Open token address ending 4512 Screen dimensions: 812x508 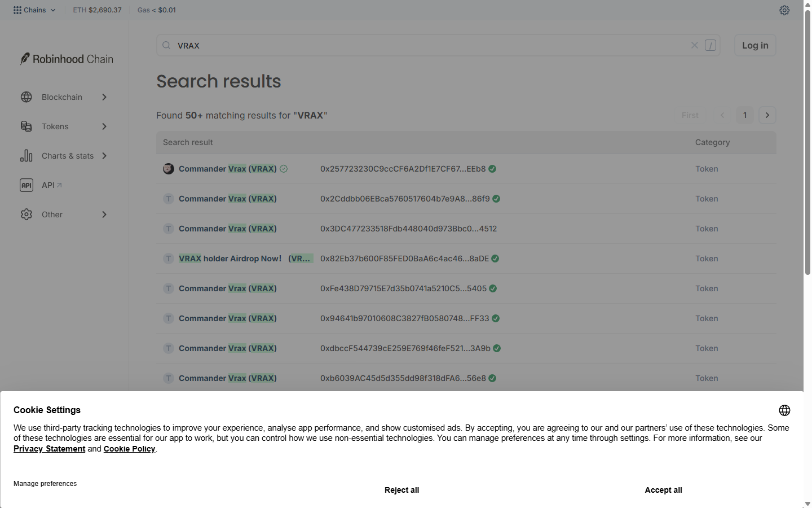pyautogui.click(x=409, y=229)
